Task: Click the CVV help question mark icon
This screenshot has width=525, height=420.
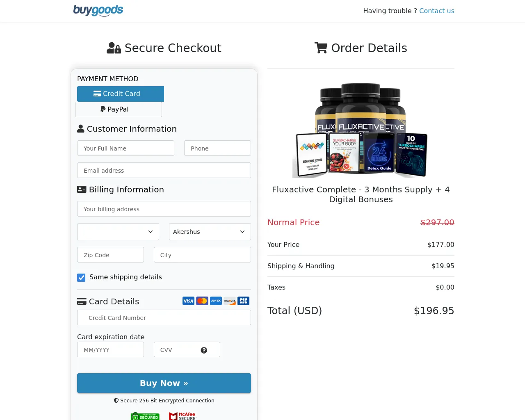Action: click(204, 350)
